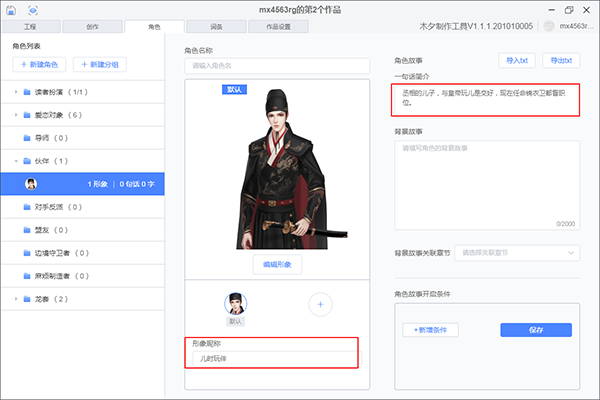This screenshot has height=400, width=600.
Task: Click the 形象昵称 input containing 儿时玩伴
Action: point(275,359)
